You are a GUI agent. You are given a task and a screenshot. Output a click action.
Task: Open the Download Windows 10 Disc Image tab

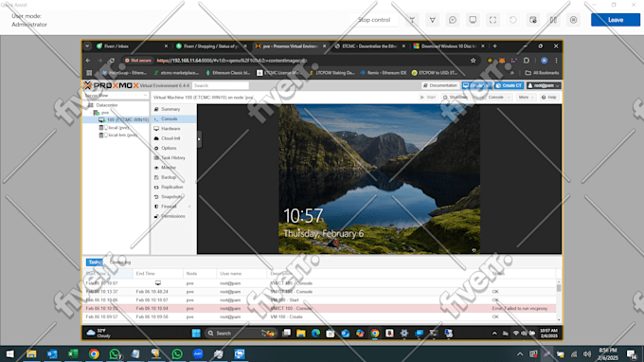pyautogui.click(x=448, y=46)
